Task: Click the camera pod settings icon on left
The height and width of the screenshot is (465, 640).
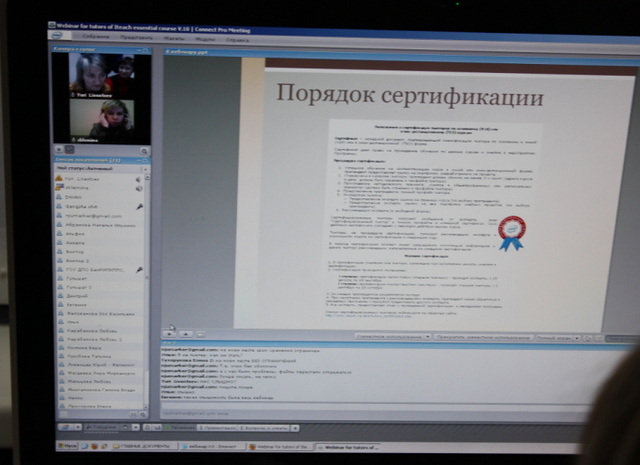Action: click(59, 150)
